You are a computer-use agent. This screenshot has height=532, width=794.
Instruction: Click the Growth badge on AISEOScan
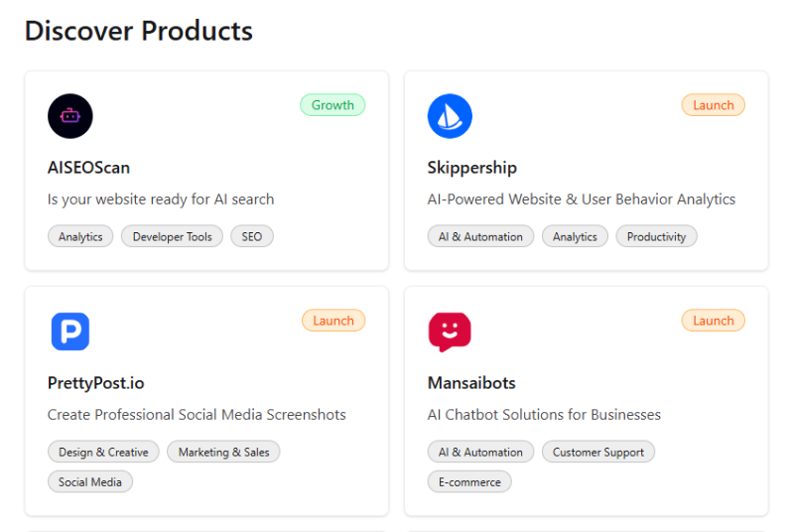(x=332, y=105)
